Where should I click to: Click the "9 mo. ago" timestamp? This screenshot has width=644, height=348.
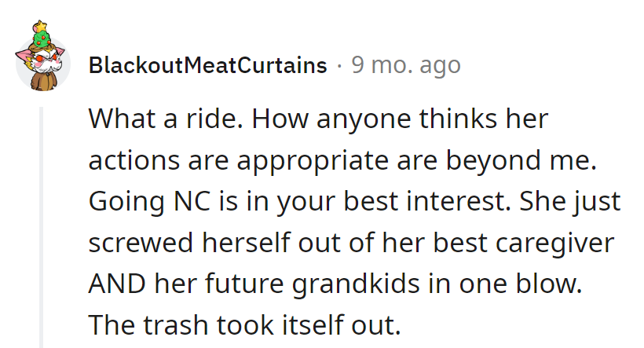(x=405, y=65)
